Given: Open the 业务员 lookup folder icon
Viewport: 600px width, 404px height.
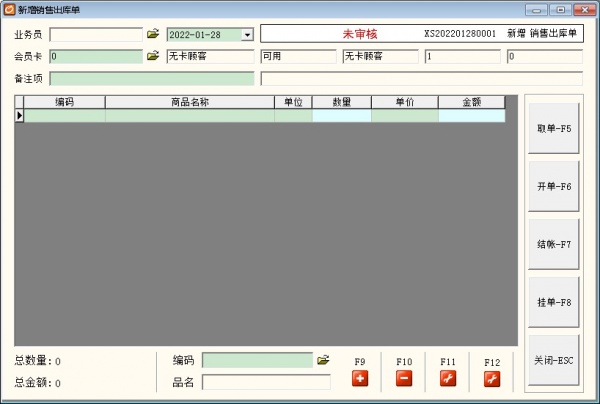Looking at the screenshot, I should pos(153,34).
